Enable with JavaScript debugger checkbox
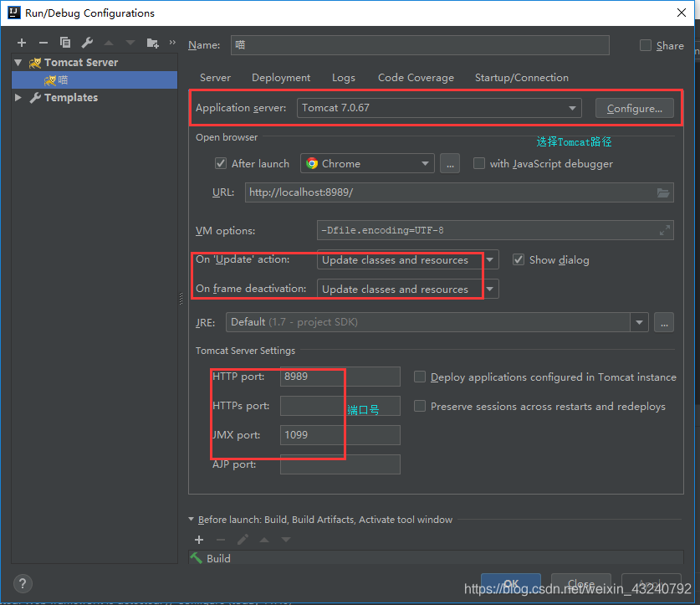 point(479,163)
